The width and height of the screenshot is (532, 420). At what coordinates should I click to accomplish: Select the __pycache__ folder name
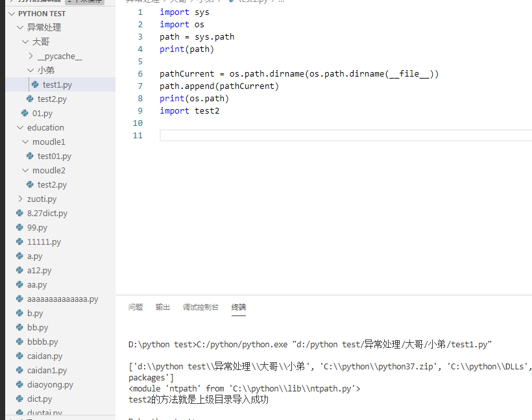click(60, 56)
